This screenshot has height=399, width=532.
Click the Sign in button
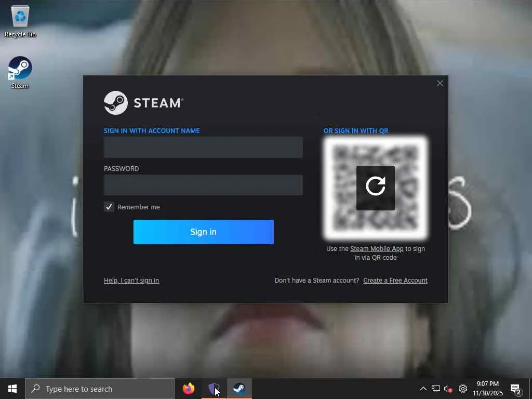coord(203,232)
